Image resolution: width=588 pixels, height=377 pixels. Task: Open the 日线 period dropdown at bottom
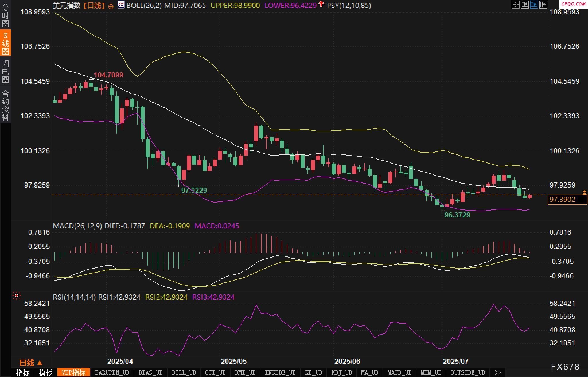(31, 363)
